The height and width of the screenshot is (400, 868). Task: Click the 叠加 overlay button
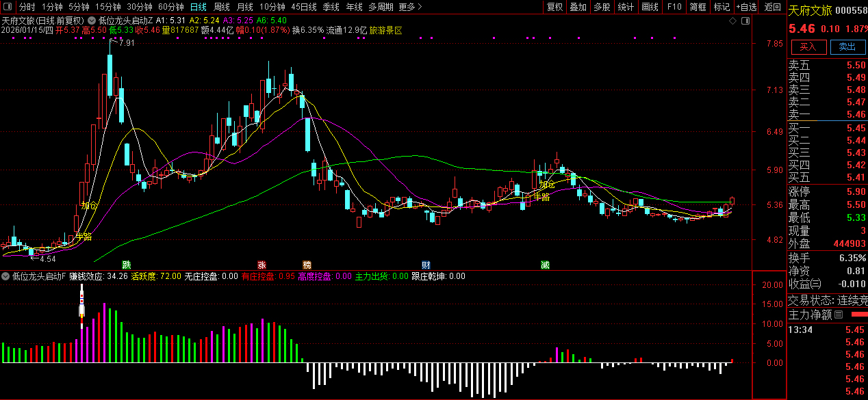[578, 7]
